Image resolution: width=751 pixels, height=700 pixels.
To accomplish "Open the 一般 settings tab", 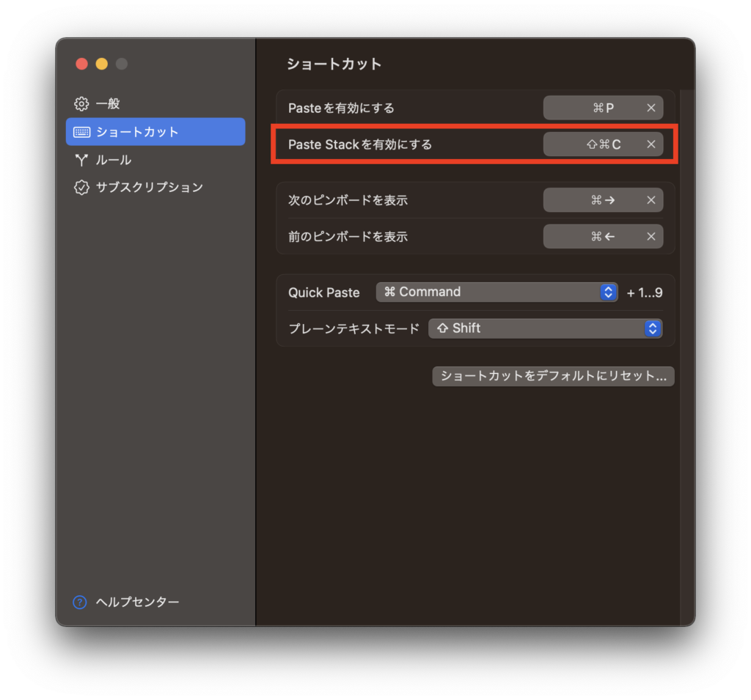I will click(x=108, y=103).
